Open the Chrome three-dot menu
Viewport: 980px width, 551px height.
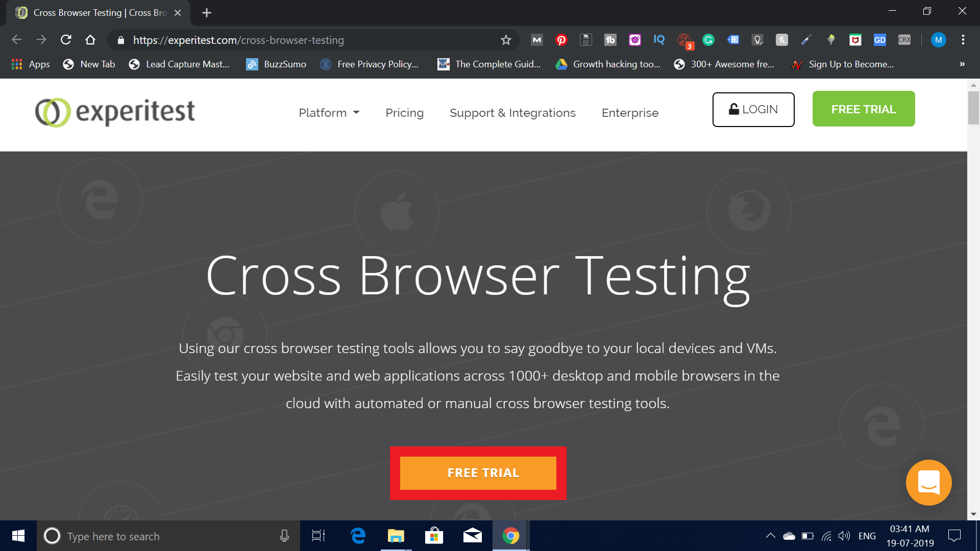click(963, 40)
